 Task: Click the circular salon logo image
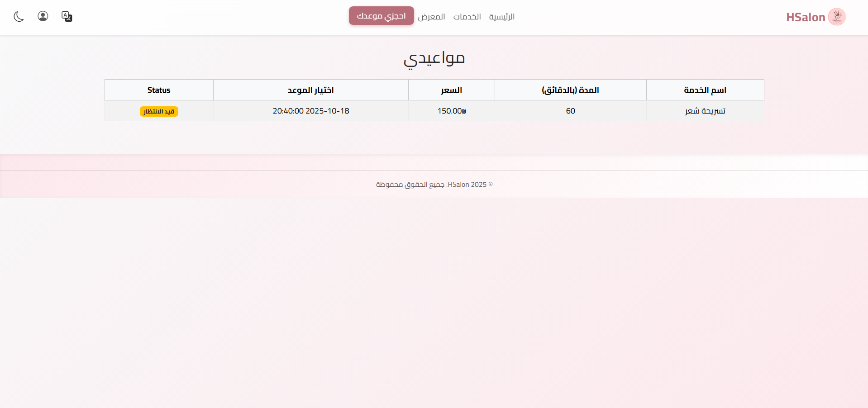tap(836, 17)
